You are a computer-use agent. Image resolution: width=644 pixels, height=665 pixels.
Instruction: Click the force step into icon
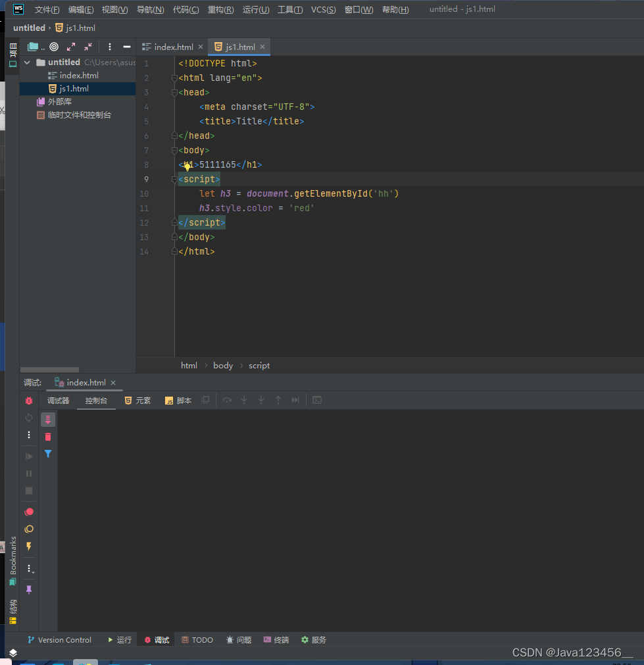pyautogui.click(x=261, y=400)
